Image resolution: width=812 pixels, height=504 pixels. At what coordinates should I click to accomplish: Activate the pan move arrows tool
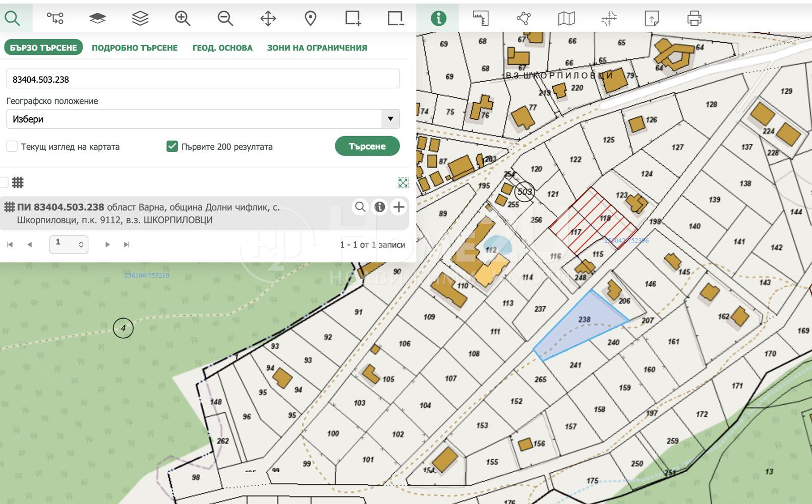(x=268, y=19)
